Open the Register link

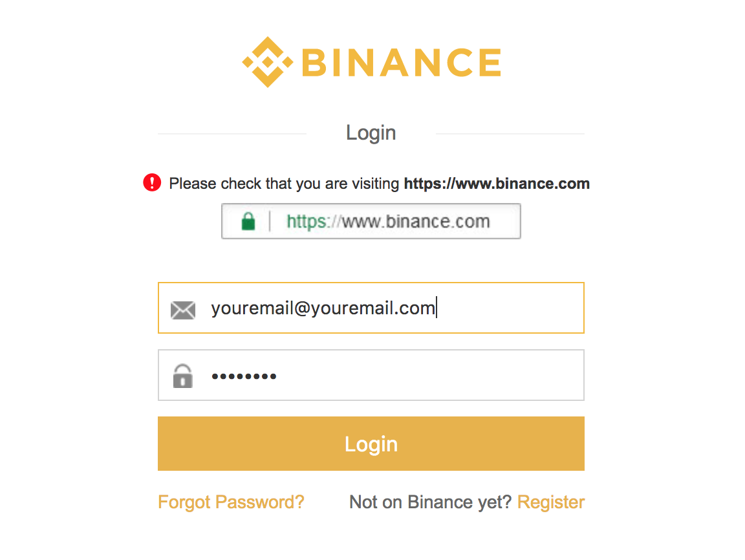pos(551,502)
